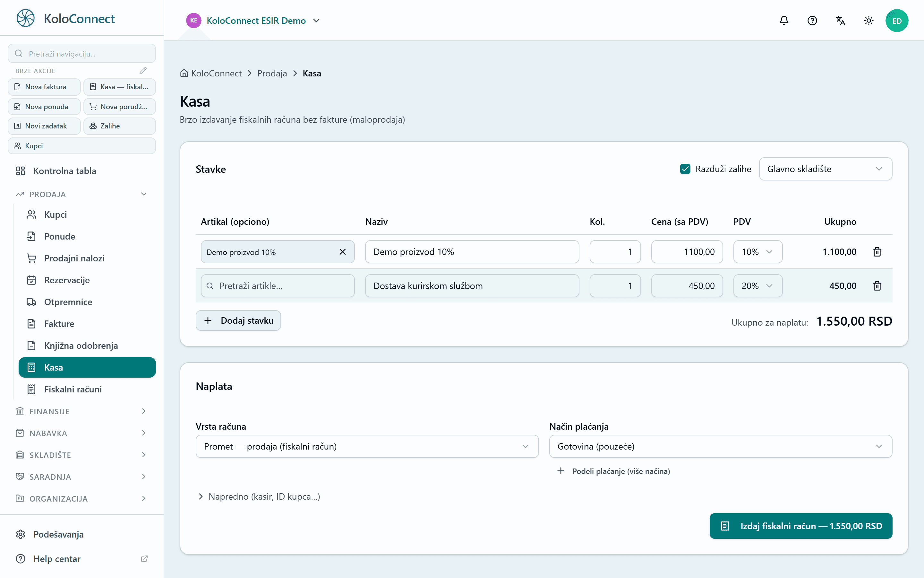Go to Fiskalni računi in the sidebar
Screen dimensions: 924x578
[87, 389]
